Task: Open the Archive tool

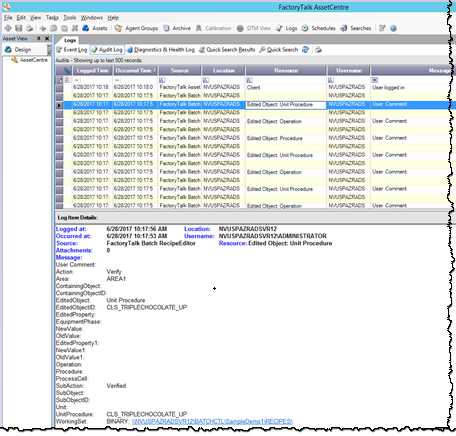Action: (x=177, y=28)
